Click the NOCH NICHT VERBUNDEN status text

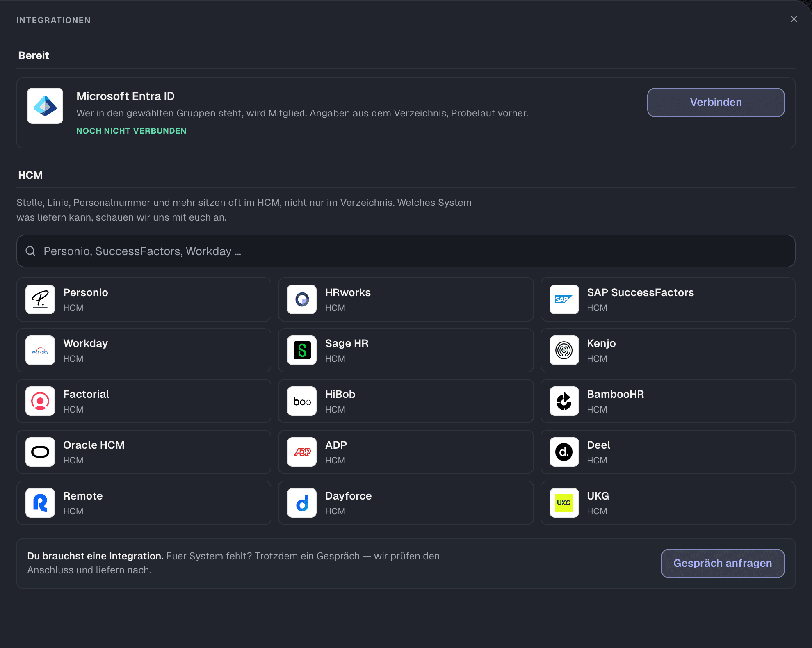pyautogui.click(x=131, y=131)
